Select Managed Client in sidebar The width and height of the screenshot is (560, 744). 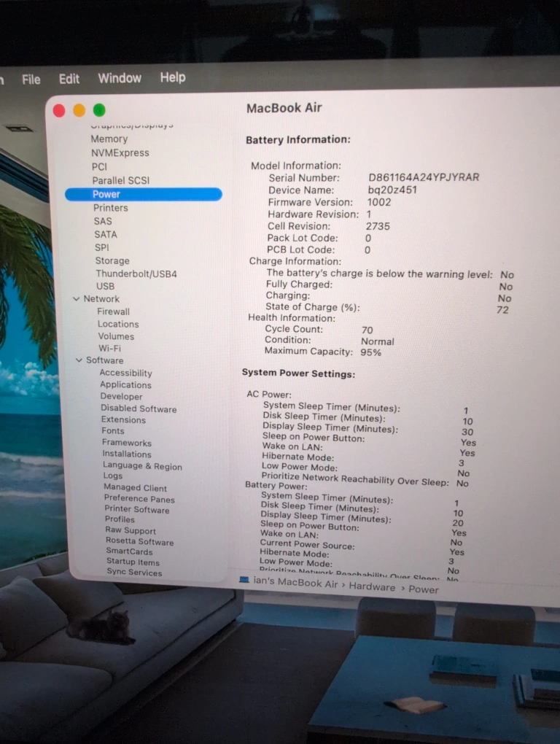coord(135,488)
